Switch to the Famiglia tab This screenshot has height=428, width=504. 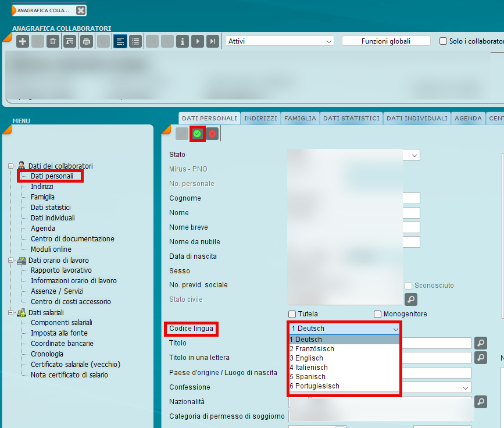click(x=300, y=118)
